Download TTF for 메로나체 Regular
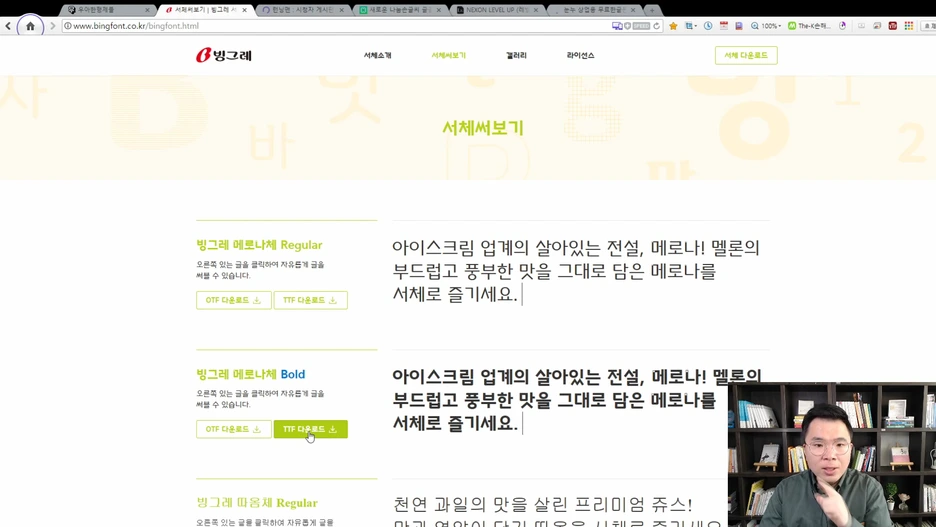This screenshot has height=527, width=936. [310, 300]
